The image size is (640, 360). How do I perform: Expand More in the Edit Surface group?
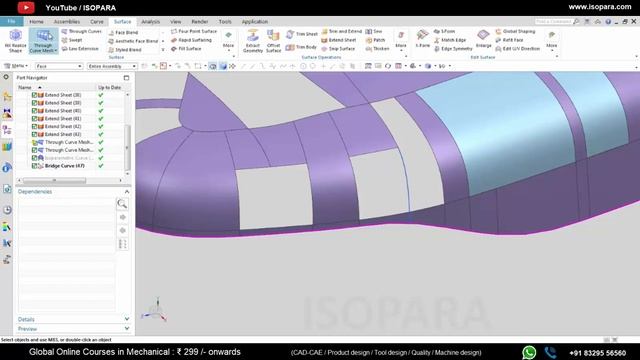pos(551,40)
